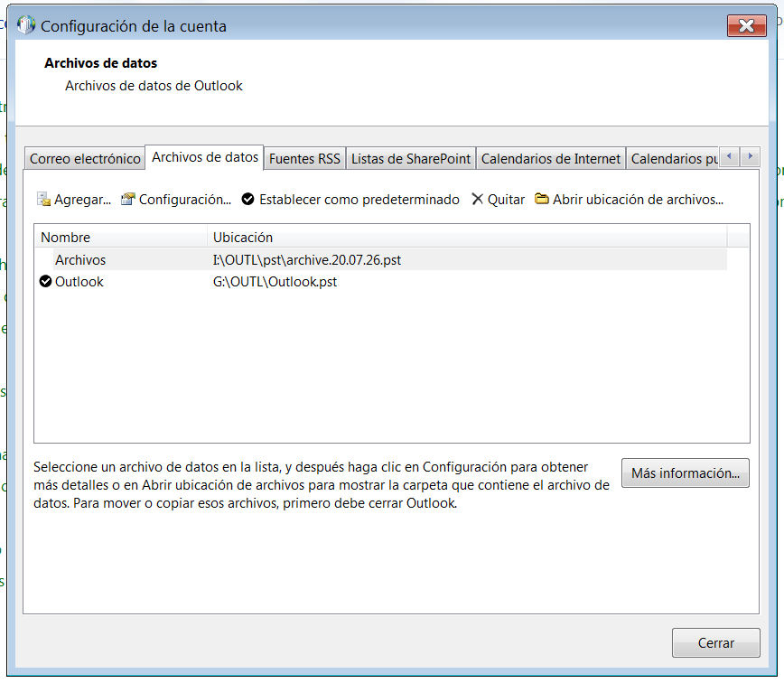
Task: Open the Listas de SharePoint tab
Action: [x=411, y=159]
